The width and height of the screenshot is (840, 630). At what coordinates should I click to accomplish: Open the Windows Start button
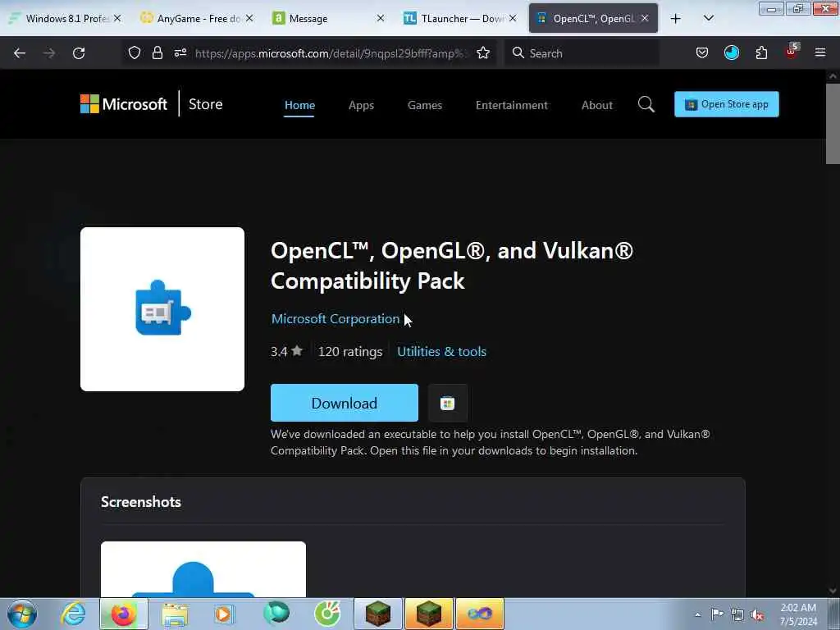click(22, 614)
